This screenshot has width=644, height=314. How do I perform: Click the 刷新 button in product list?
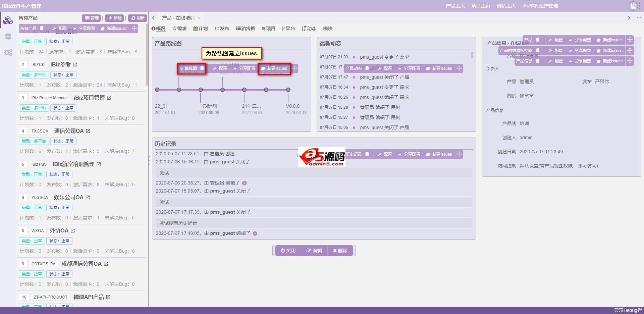138,18
